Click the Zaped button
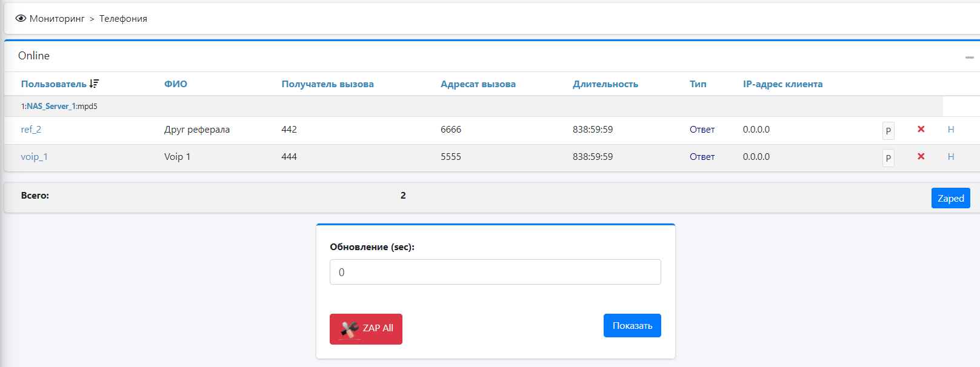The height and width of the screenshot is (367, 980). point(950,198)
